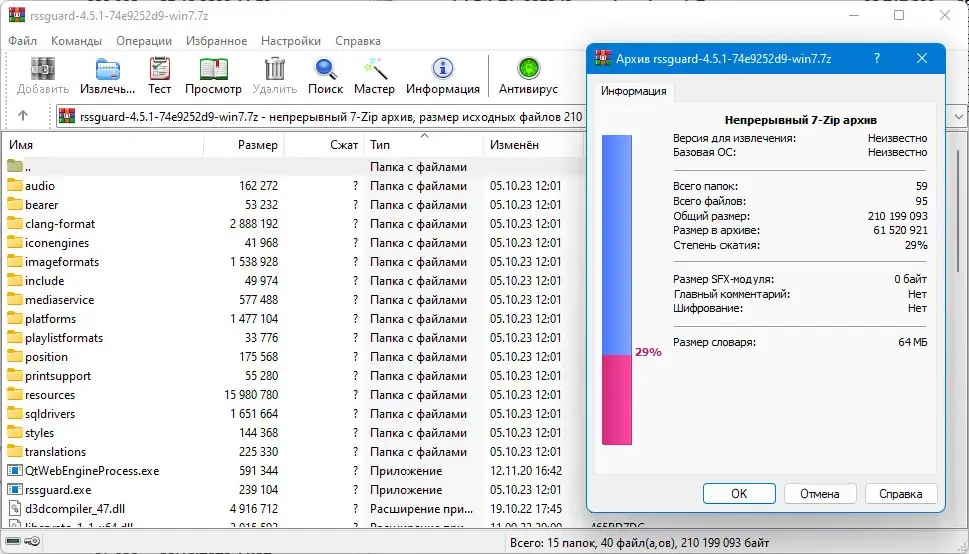Select the styles folder row
This screenshot has height=554, width=969.
pyautogui.click(x=293, y=433)
